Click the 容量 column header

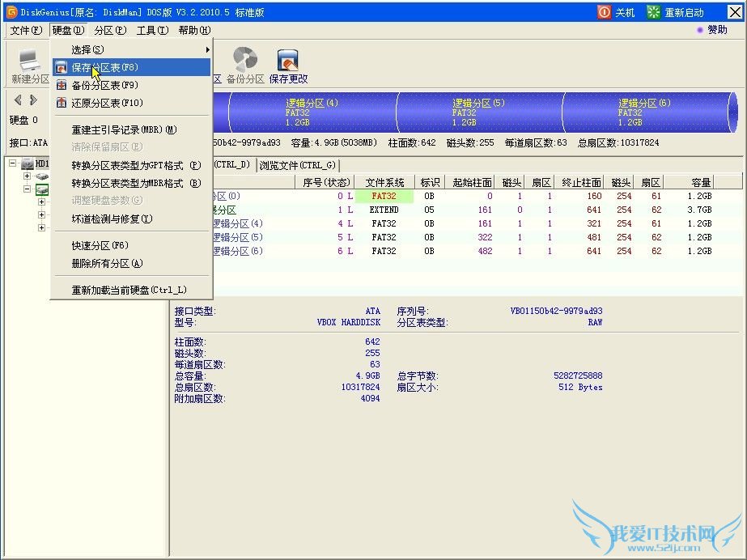click(x=689, y=182)
